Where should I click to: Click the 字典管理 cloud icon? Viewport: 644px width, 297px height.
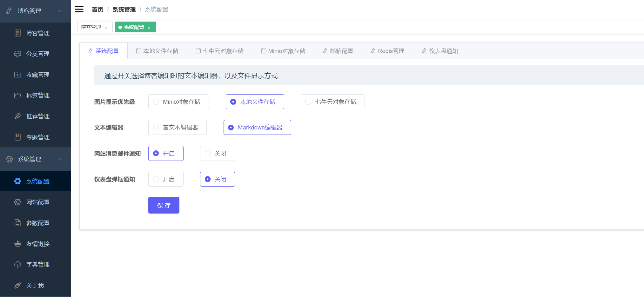click(x=18, y=264)
